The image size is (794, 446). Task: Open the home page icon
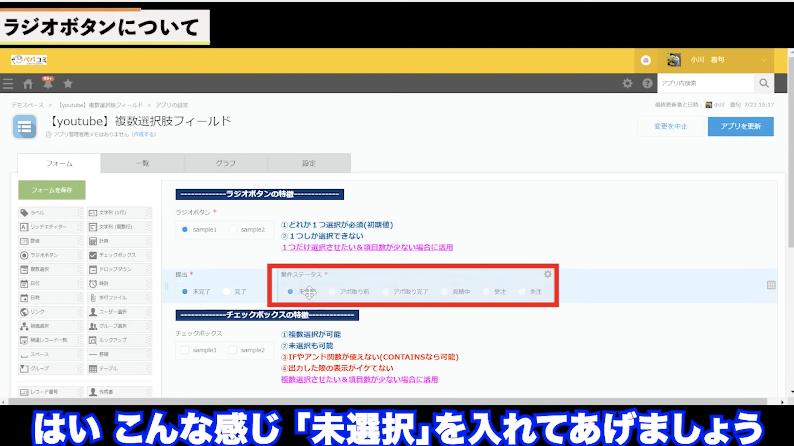(28, 84)
